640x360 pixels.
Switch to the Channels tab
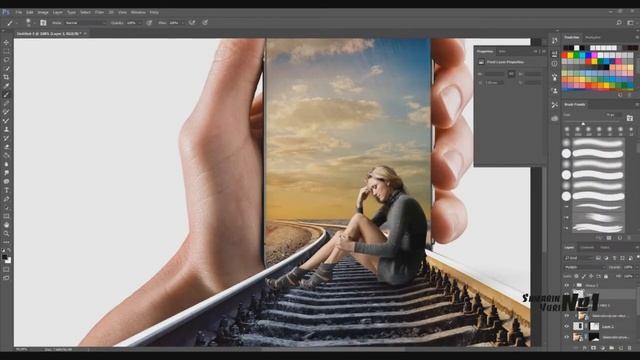587,247
